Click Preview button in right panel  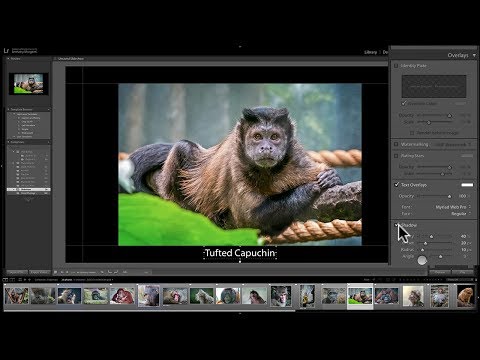(440, 272)
